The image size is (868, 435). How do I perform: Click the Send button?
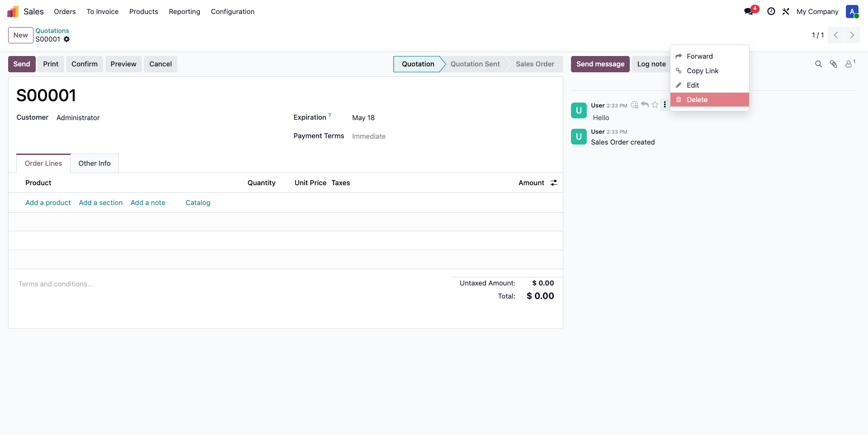[22, 64]
